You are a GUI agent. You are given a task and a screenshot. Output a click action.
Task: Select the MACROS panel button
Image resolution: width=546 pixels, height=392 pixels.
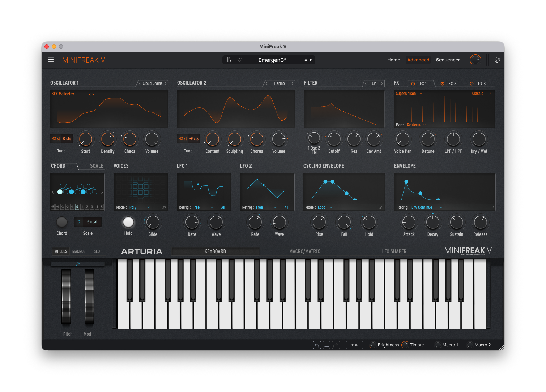pos(79,251)
